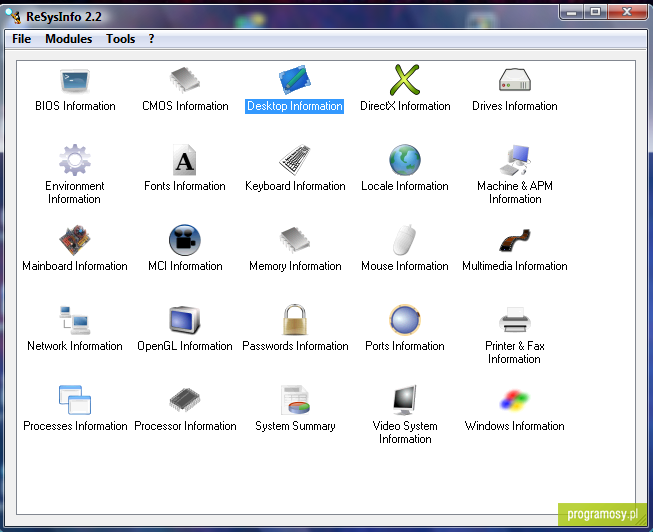Maximize the ReSysInfo window

595,12
